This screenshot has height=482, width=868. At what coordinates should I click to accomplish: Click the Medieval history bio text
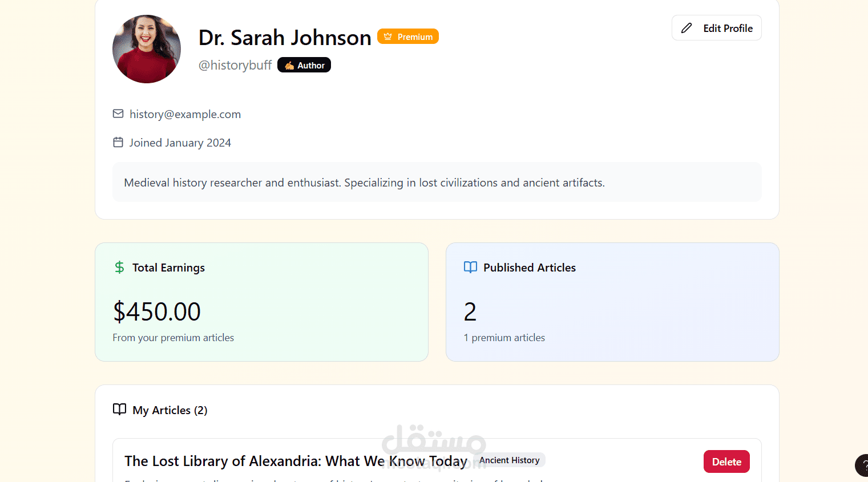coord(364,183)
